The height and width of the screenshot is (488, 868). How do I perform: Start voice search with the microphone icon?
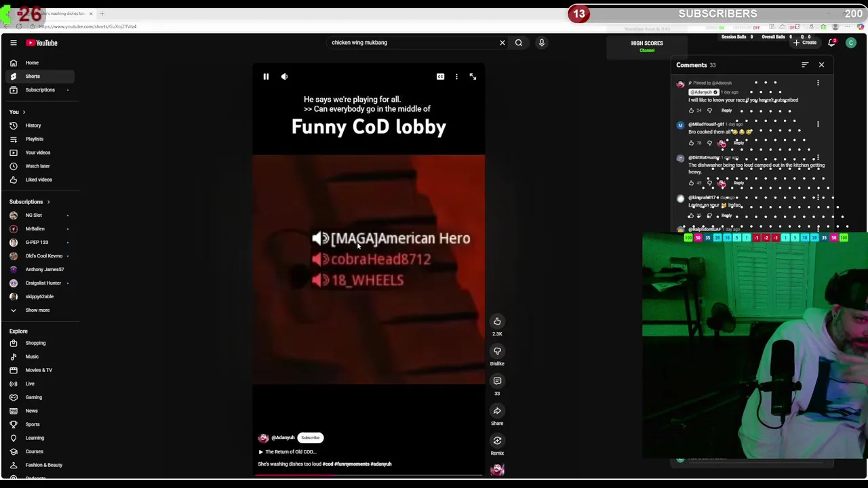click(542, 43)
